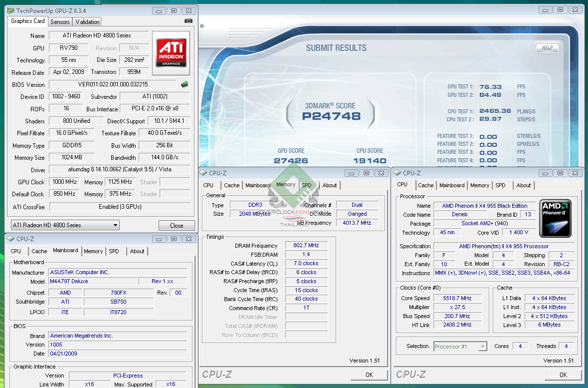Open Memory tab in processor CPU-Z window
Viewport: 588px width, 388px height.
coord(480,185)
